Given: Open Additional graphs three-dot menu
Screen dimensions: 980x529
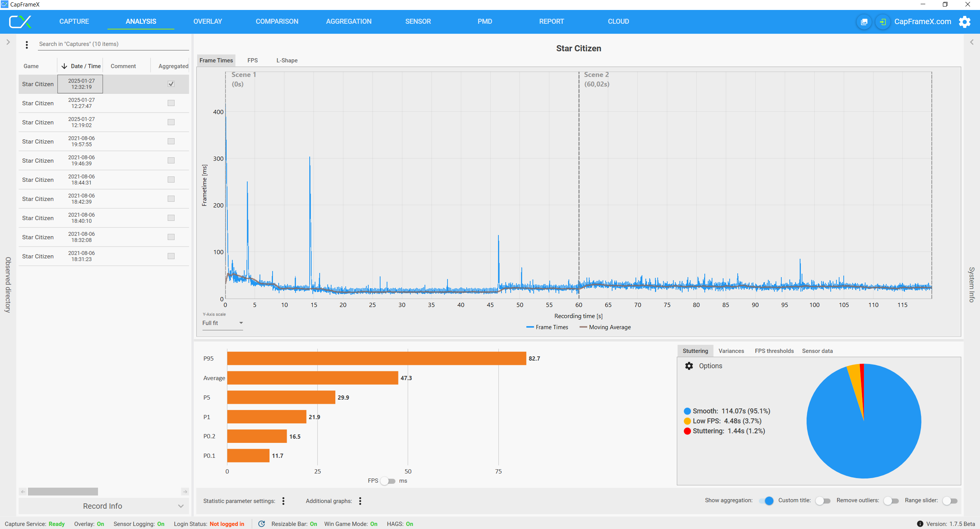Looking at the screenshot, I should point(360,501).
